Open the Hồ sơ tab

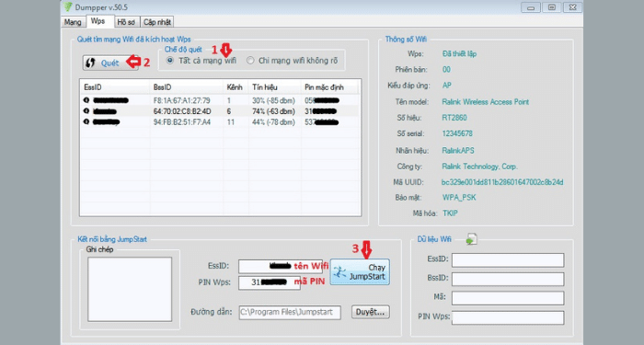coord(127,22)
